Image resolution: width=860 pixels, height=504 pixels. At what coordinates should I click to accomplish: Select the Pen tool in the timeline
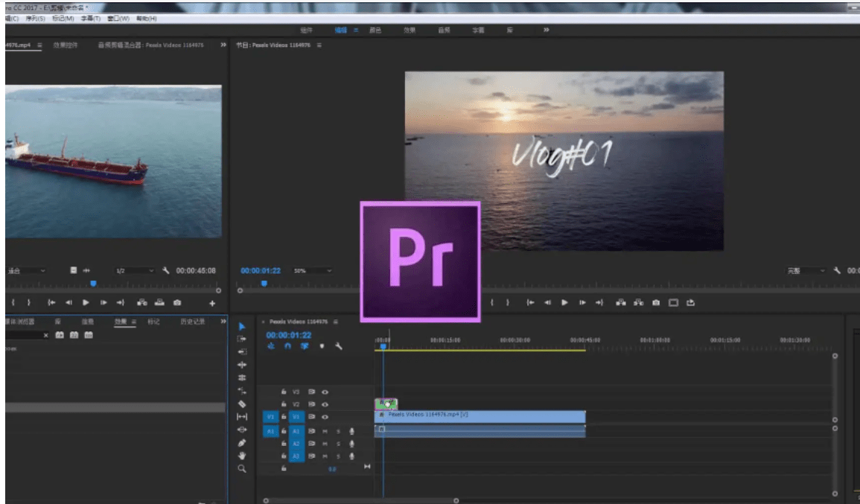point(241,443)
